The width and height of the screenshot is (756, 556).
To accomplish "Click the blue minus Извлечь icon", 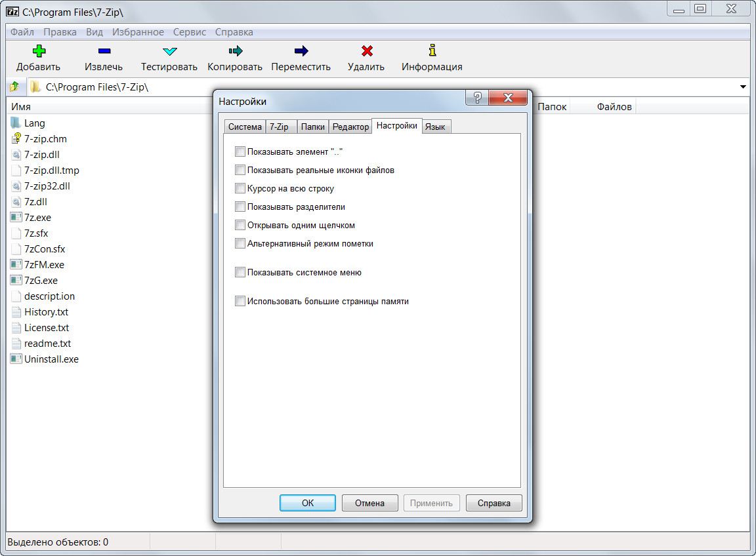I will [104, 50].
